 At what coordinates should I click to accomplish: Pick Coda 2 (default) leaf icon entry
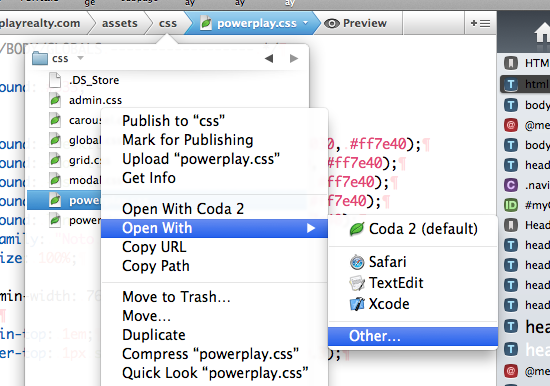point(413,229)
